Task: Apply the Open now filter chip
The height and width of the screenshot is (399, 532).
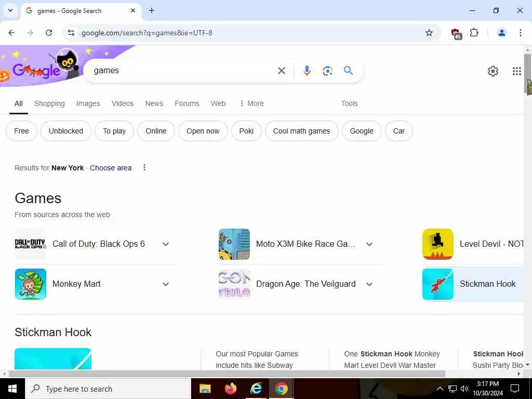Action: pyautogui.click(x=203, y=131)
